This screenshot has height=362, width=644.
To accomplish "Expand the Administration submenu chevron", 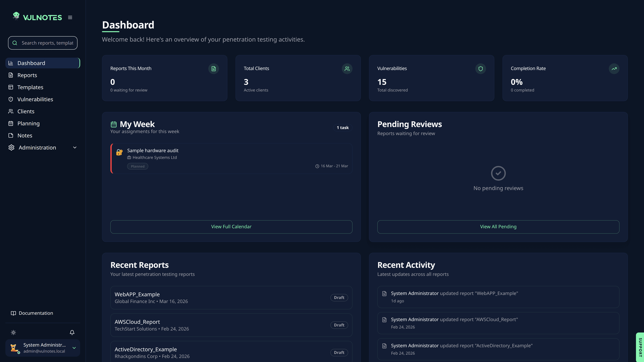I will click(x=75, y=148).
